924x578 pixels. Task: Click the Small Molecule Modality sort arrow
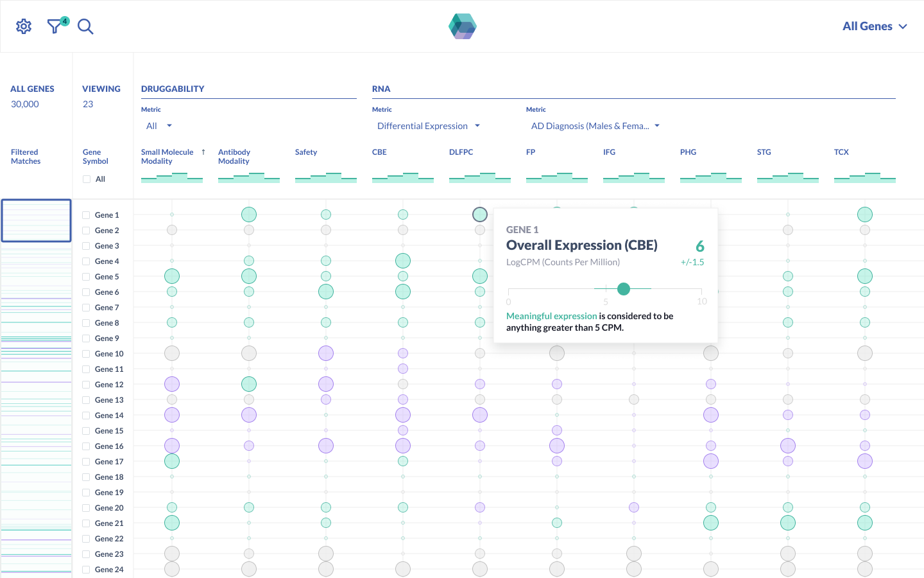203,152
